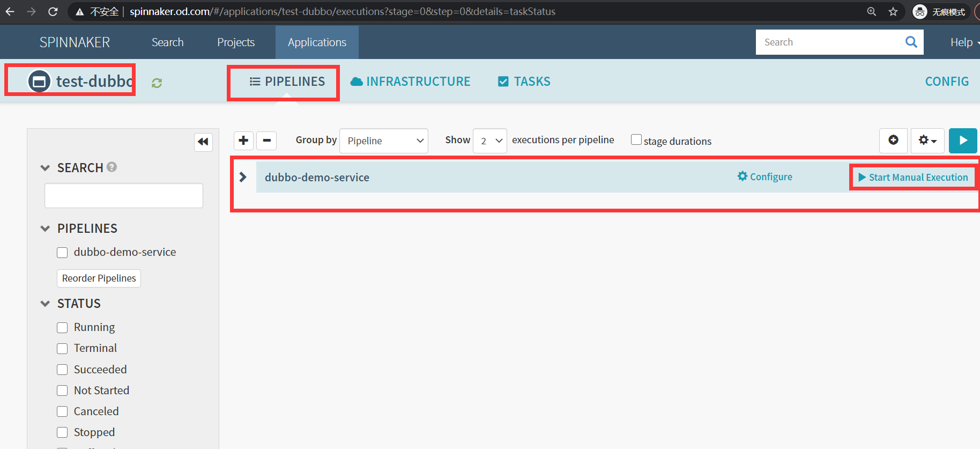Open the CONFIG tab
980x449 pixels.
pos(947,82)
